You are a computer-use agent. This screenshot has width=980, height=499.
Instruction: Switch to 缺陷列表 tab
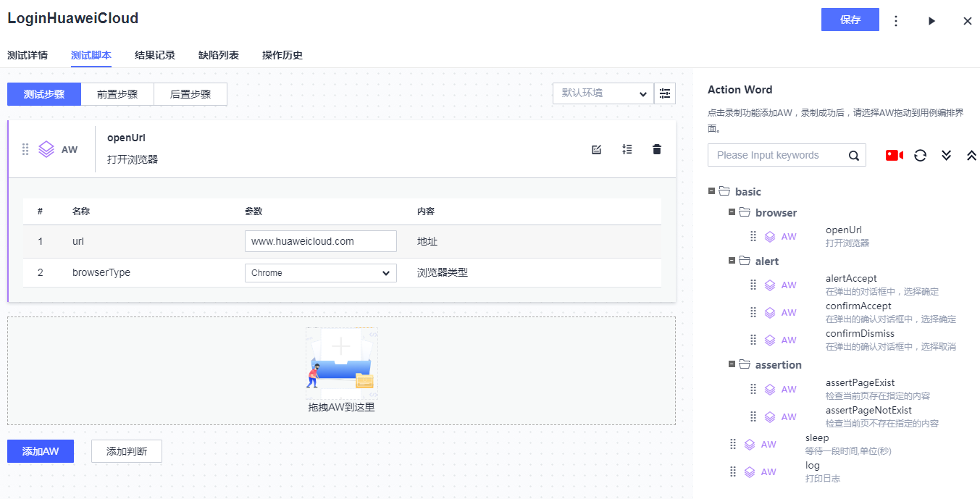[x=219, y=55]
